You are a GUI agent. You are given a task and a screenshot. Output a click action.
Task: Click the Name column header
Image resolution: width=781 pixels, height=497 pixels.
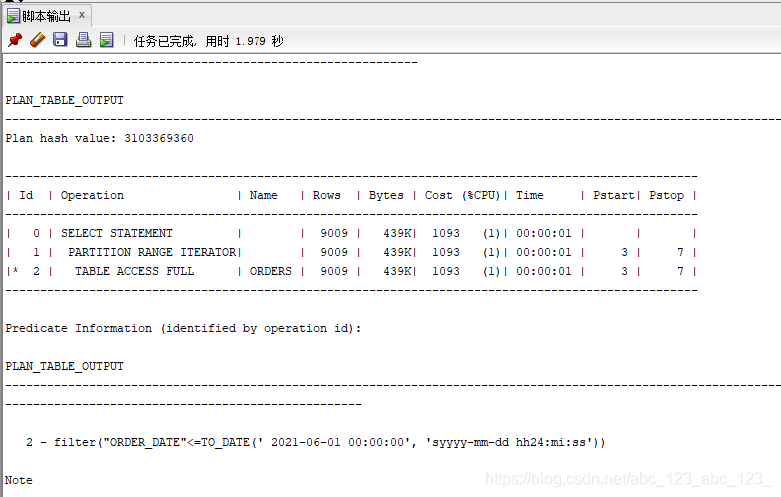(263, 195)
